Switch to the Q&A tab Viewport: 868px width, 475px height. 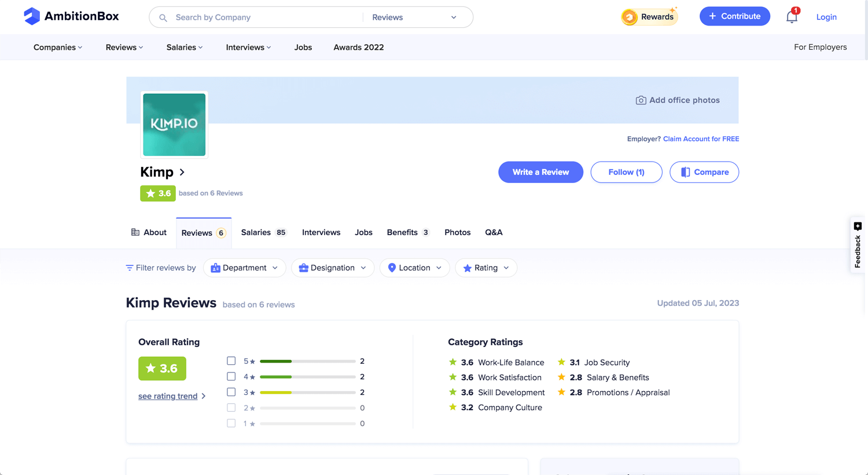click(494, 232)
